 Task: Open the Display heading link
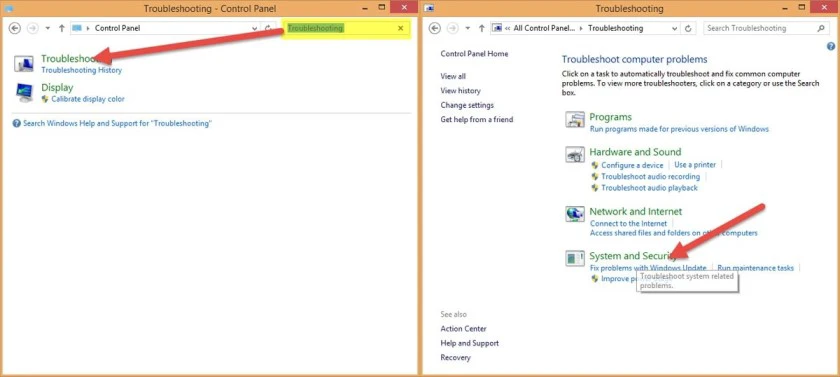(57, 87)
